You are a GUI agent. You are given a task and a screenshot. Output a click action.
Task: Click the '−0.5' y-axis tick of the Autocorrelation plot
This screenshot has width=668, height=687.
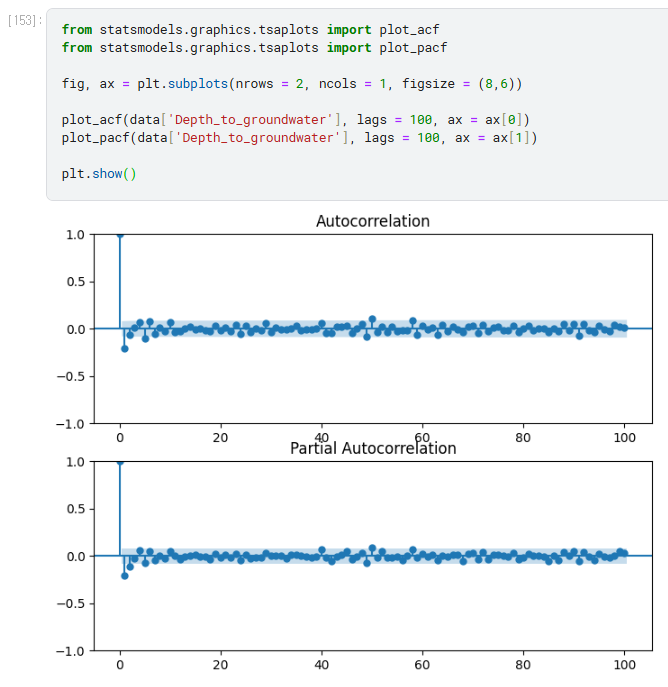click(71, 377)
